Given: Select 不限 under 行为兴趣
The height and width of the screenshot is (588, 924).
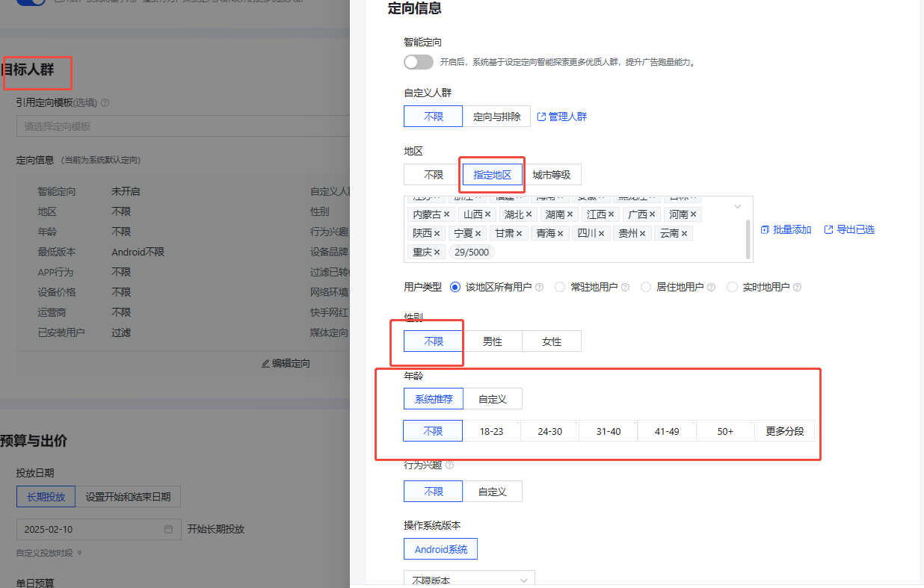Looking at the screenshot, I should pos(434,491).
